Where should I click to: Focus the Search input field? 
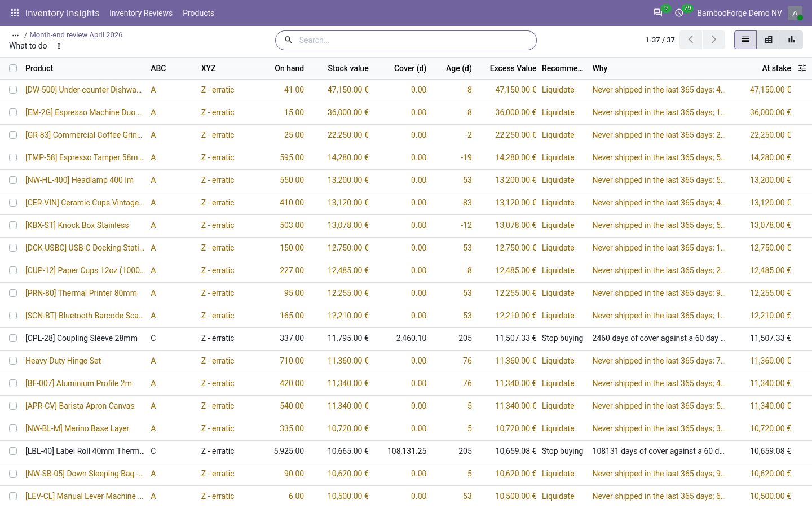(x=414, y=40)
